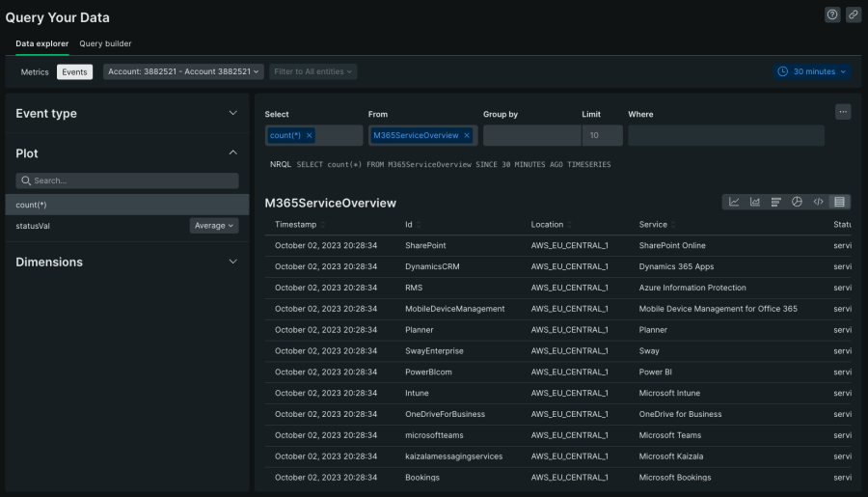Open the Average aggregation dropdown for statusVal
The image size is (868, 497).
point(214,226)
